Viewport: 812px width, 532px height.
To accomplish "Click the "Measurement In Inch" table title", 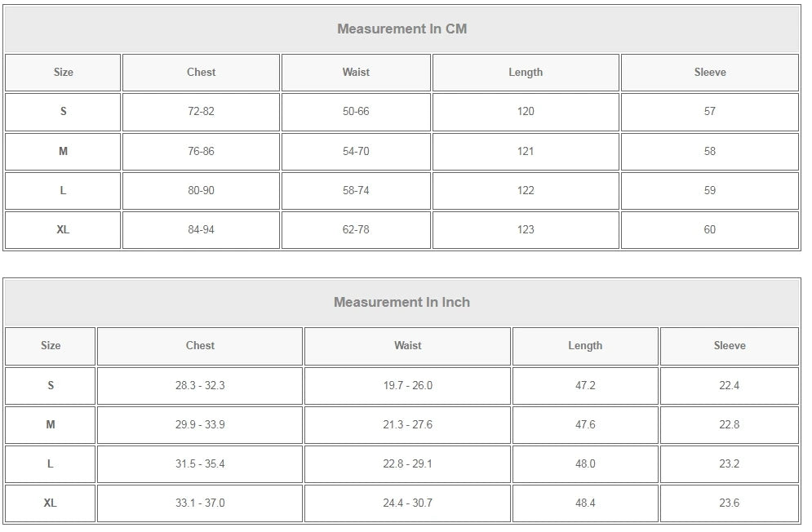I will [402, 303].
